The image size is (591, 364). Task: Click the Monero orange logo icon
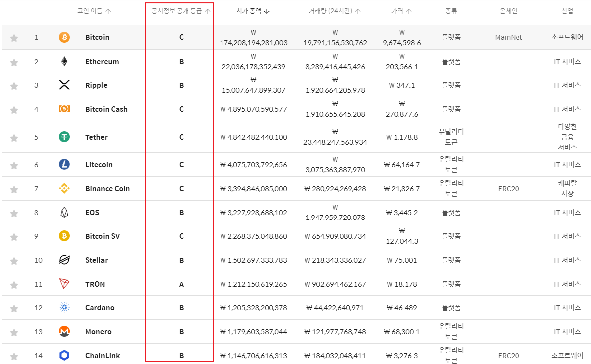point(64,331)
